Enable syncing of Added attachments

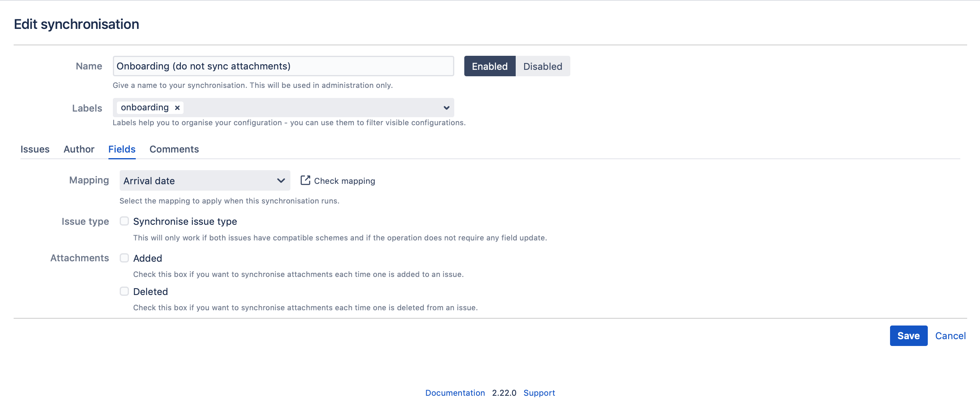click(124, 257)
